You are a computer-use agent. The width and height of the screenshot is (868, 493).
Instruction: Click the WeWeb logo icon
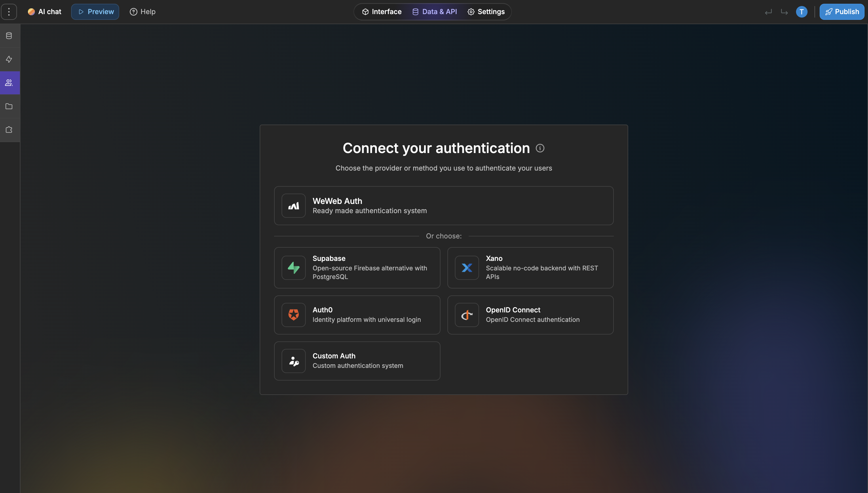tap(294, 206)
